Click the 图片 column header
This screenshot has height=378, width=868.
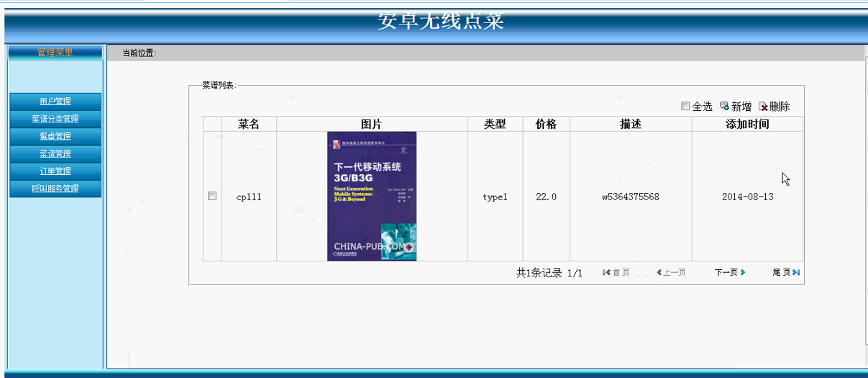[372, 124]
